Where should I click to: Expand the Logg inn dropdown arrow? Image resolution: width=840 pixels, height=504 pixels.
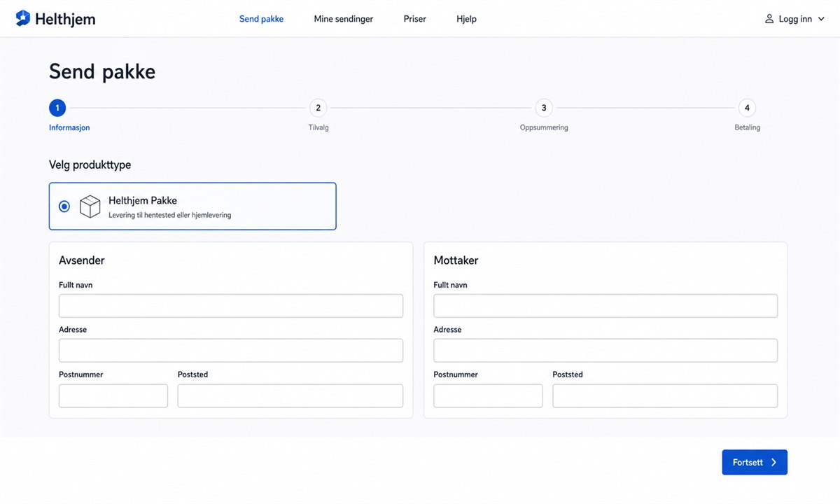point(821,20)
